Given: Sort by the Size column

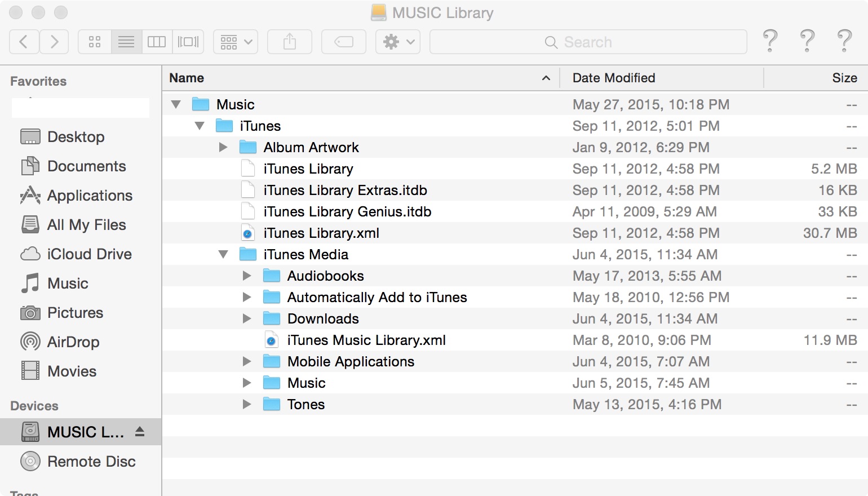Looking at the screenshot, I should tap(816, 78).
